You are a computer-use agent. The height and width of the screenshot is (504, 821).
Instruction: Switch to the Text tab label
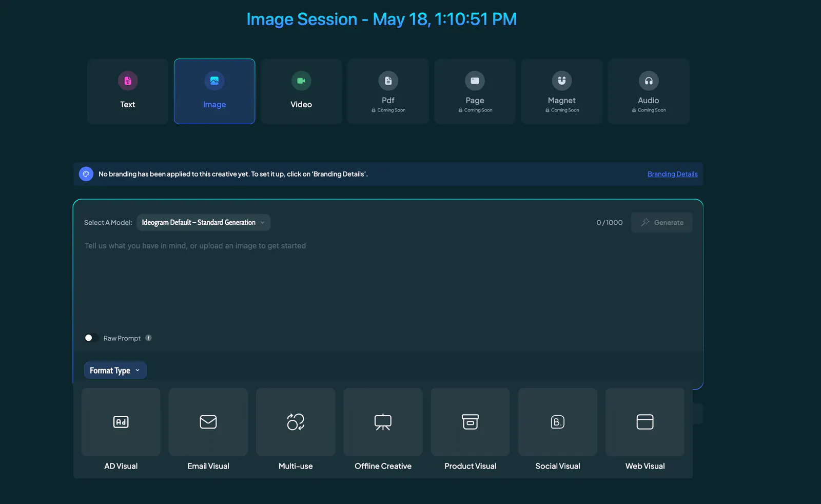coord(128,104)
